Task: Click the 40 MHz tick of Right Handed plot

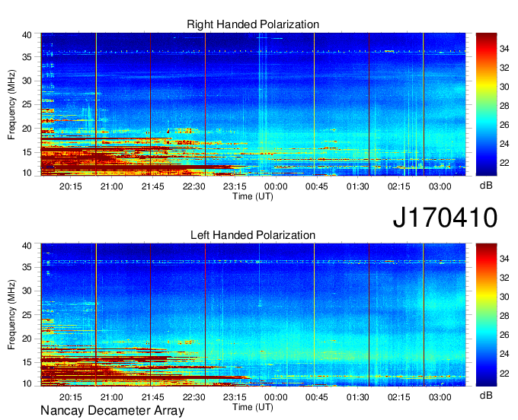Action: pyautogui.click(x=27, y=35)
